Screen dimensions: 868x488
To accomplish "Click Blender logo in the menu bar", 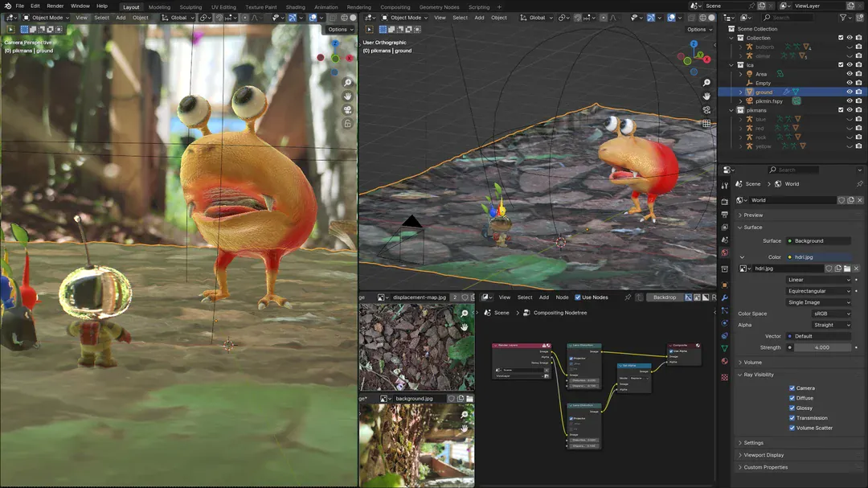I will (8, 6).
